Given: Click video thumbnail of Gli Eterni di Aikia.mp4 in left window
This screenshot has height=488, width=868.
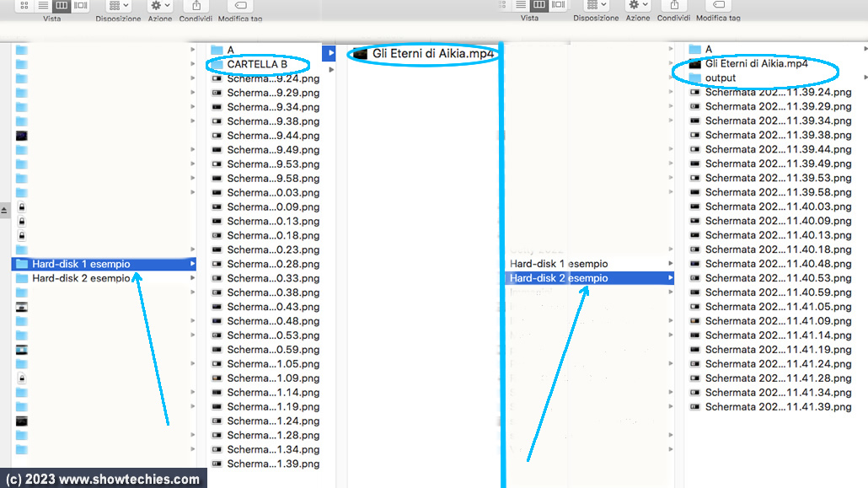Looking at the screenshot, I should [x=361, y=54].
